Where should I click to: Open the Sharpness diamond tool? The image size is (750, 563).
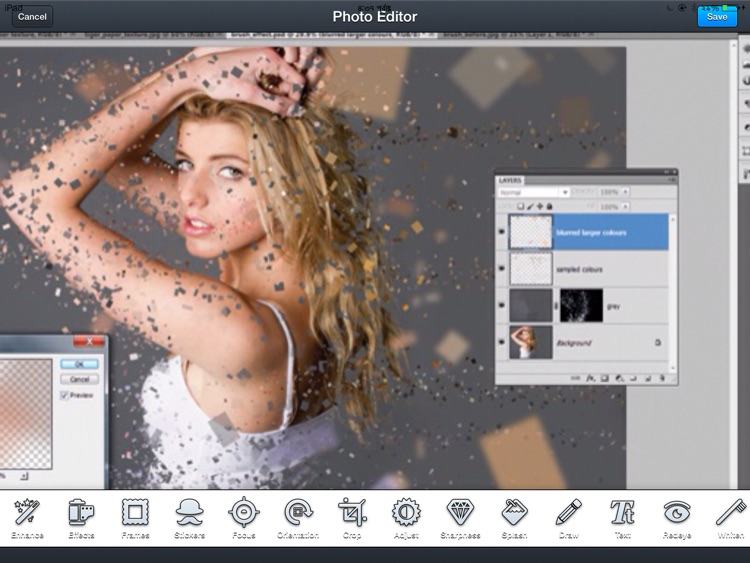tap(460, 519)
